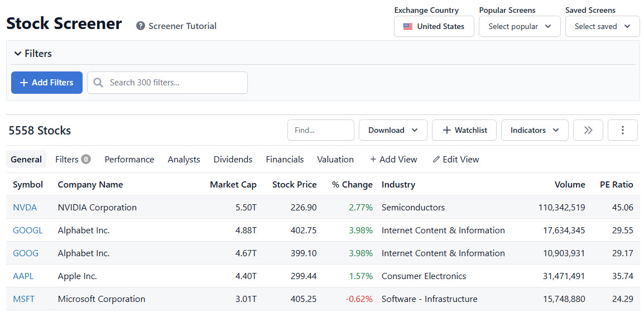Open the three-dot more options menu
Screen dimensions: 644x312
pyautogui.click(x=623, y=130)
